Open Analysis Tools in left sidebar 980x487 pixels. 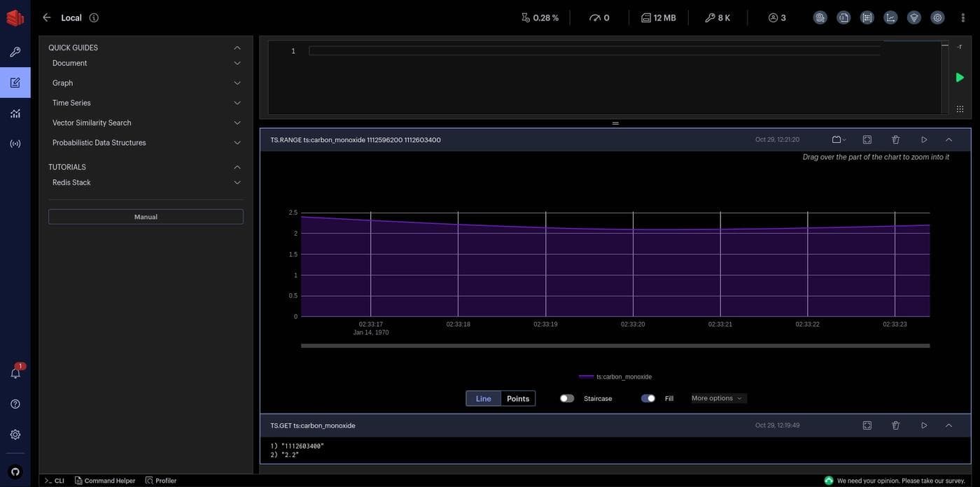coord(15,113)
